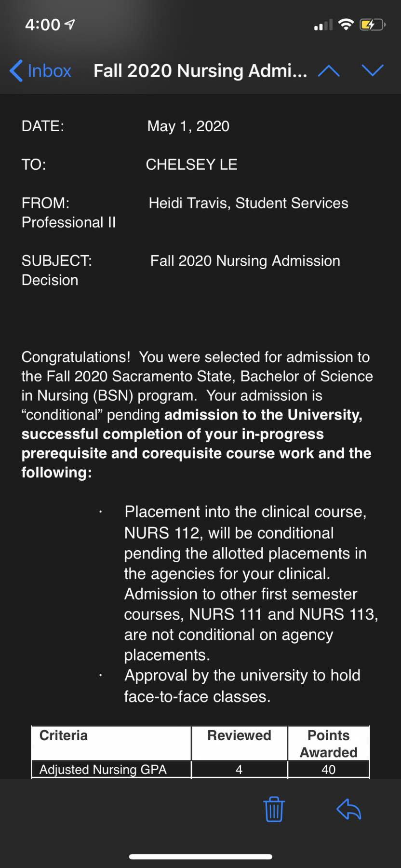Tap the 4:00 clock in status bar

(x=42, y=25)
